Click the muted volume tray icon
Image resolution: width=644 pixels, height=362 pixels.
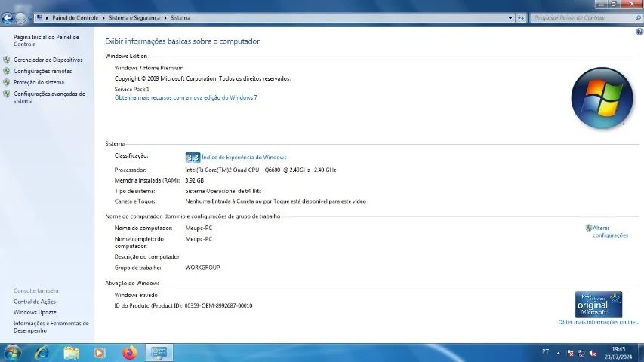593,353
